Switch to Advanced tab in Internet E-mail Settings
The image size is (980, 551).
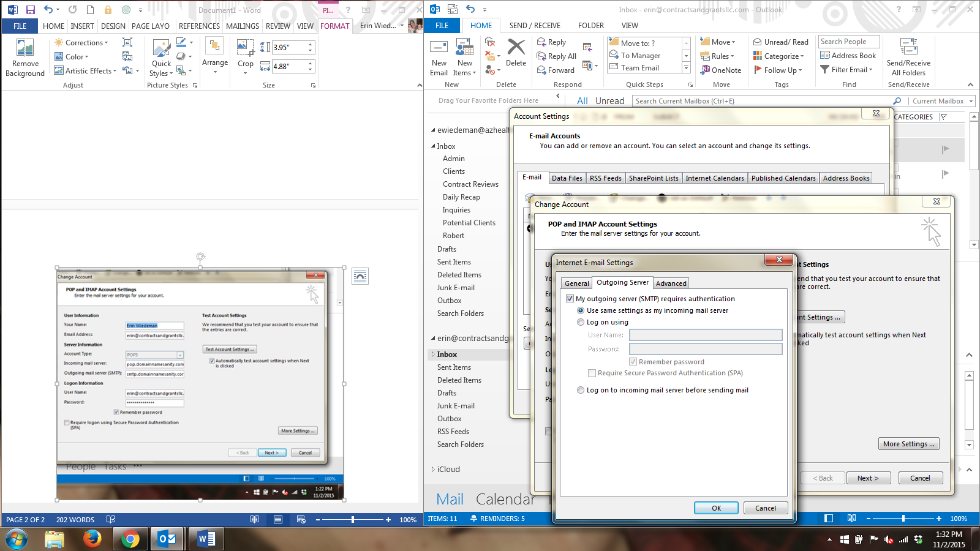coord(671,283)
